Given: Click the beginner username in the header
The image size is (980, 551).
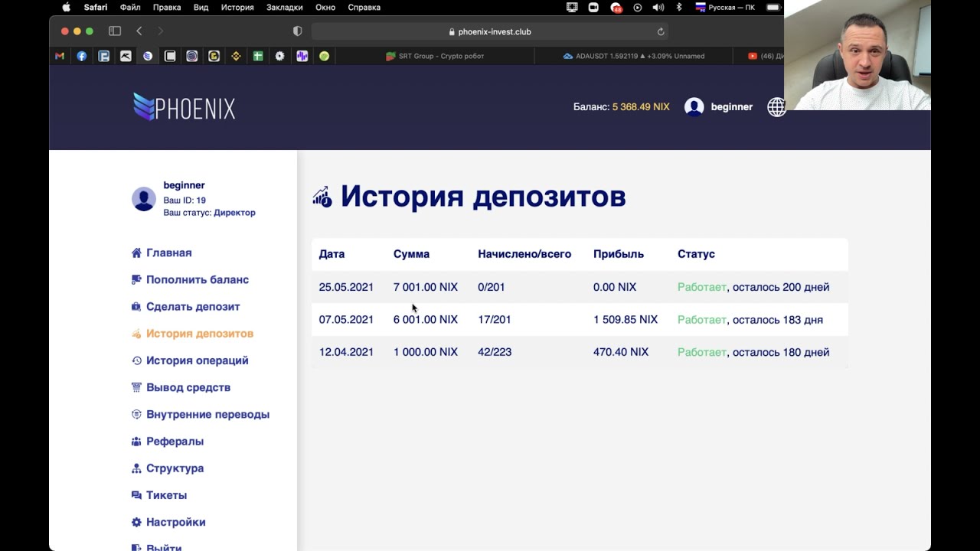Looking at the screenshot, I should pos(732,107).
